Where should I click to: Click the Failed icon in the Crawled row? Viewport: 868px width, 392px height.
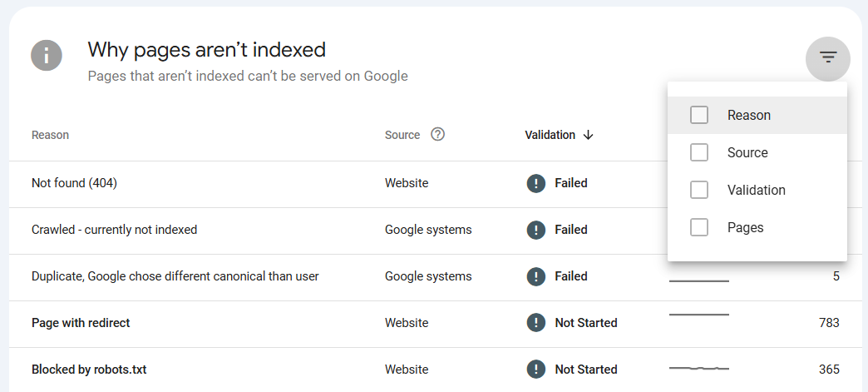[x=536, y=230]
